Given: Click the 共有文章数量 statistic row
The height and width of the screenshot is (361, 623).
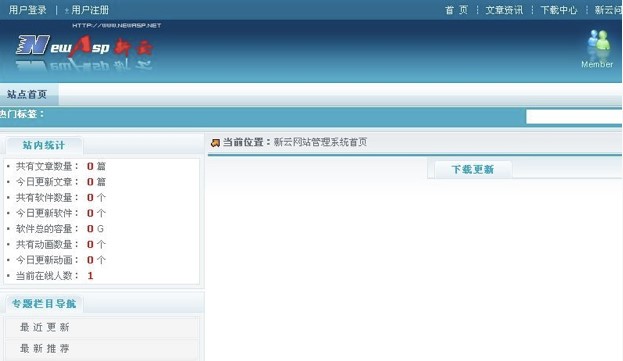Looking at the screenshot, I should click(x=61, y=166).
